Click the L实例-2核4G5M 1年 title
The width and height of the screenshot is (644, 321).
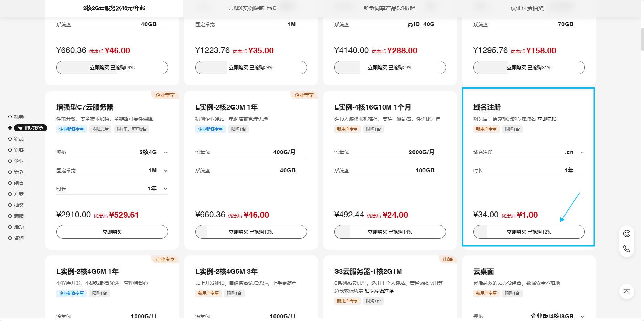87,271
